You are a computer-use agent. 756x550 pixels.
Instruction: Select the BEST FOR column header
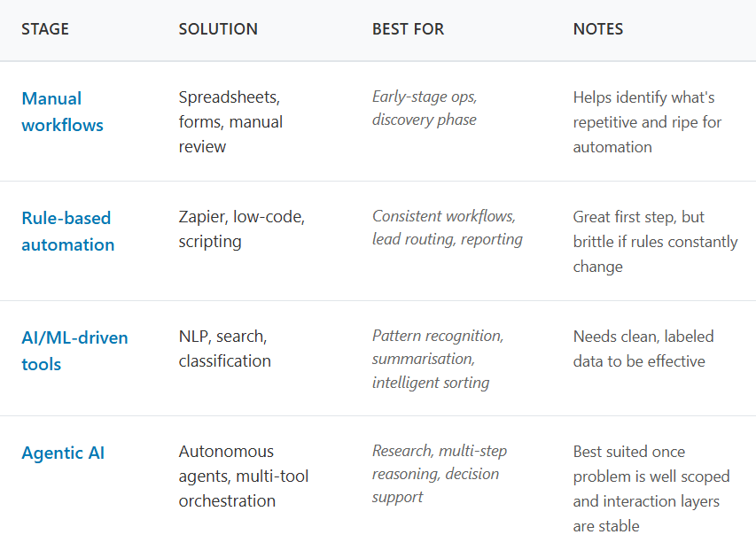408,29
